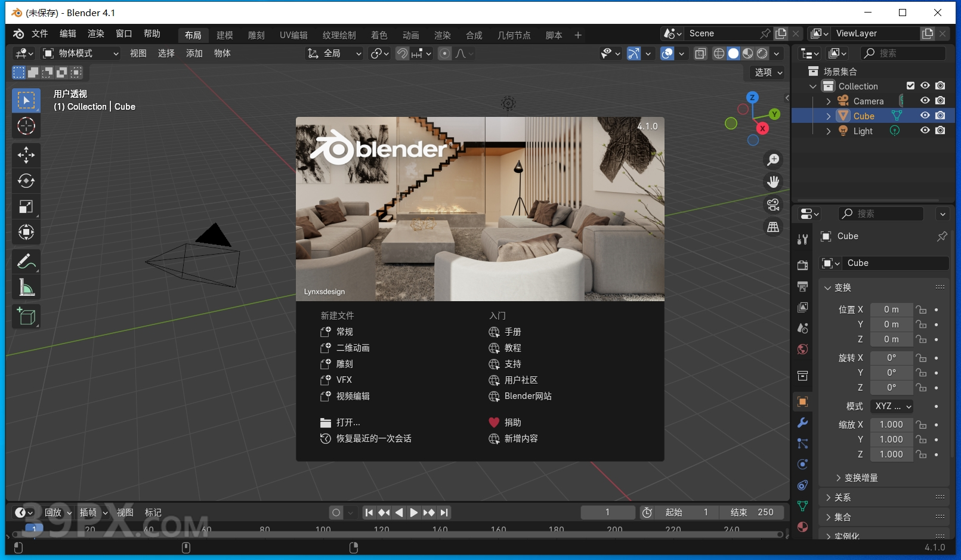961x560 pixels.
Task: Open Material properties (sphere icon)
Action: (x=802, y=527)
